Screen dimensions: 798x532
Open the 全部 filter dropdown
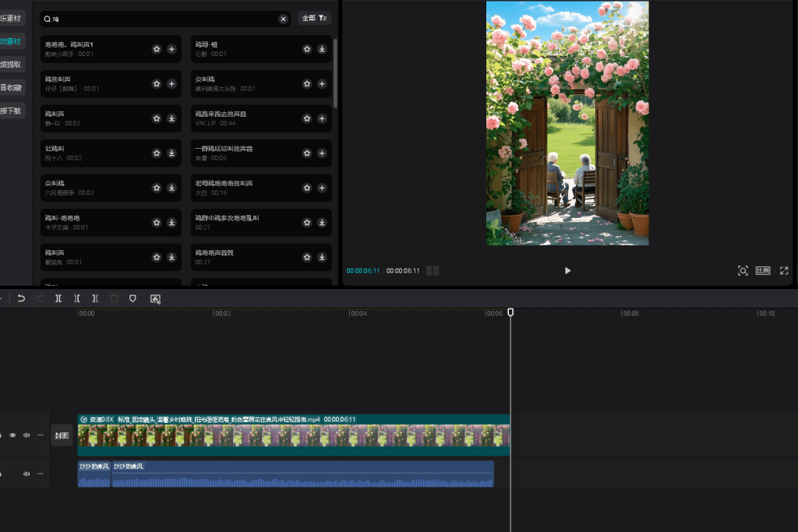click(315, 18)
